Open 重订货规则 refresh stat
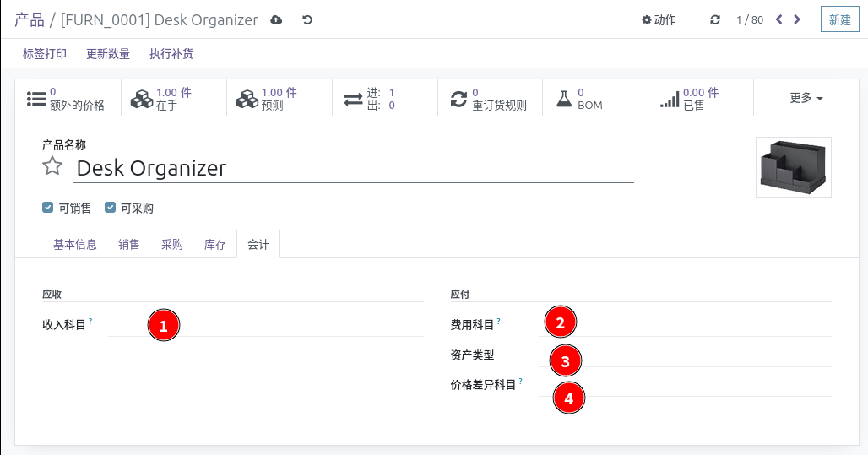 point(490,98)
